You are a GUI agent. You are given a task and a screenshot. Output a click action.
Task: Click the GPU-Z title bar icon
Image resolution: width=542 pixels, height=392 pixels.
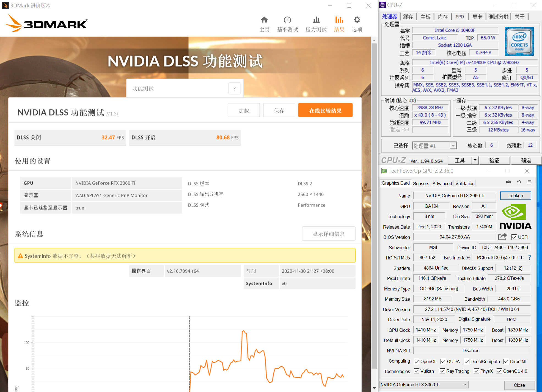[384, 171]
